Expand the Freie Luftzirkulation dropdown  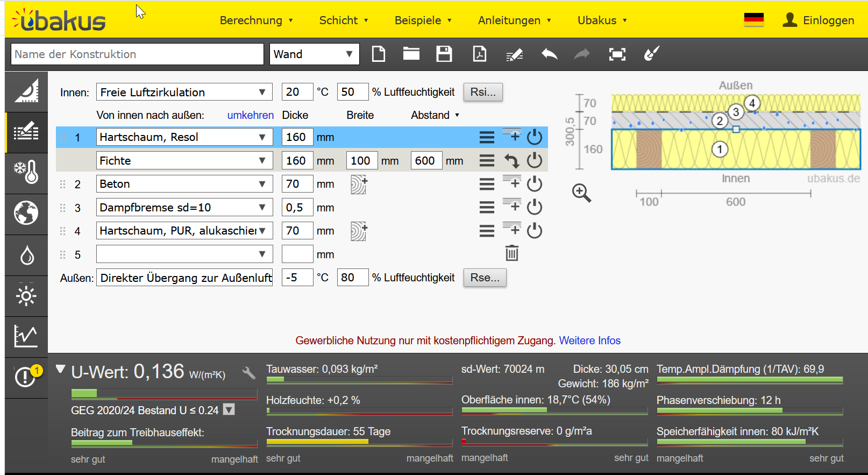pyautogui.click(x=184, y=92)
